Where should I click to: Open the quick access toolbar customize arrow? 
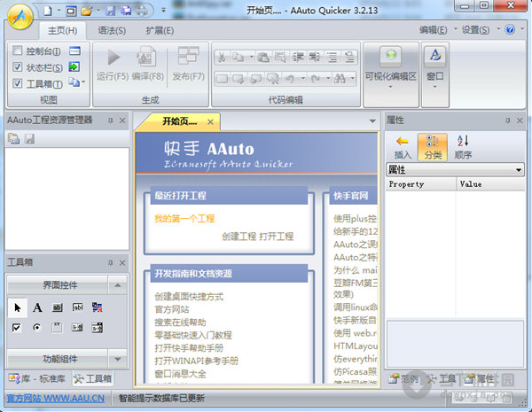[163, 11]
